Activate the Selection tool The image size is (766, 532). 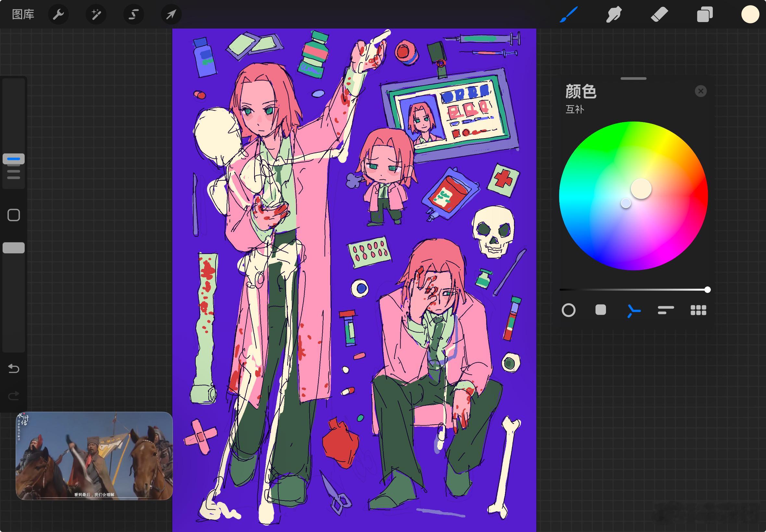134,14
